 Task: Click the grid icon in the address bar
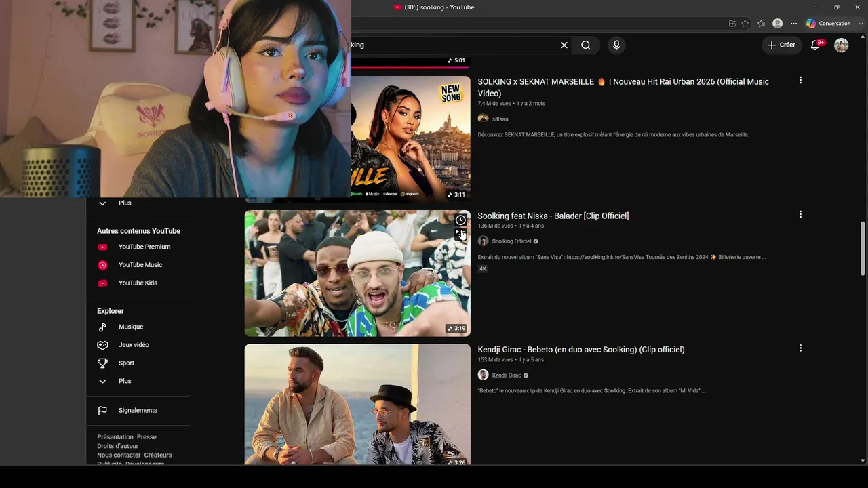point(732,24)
